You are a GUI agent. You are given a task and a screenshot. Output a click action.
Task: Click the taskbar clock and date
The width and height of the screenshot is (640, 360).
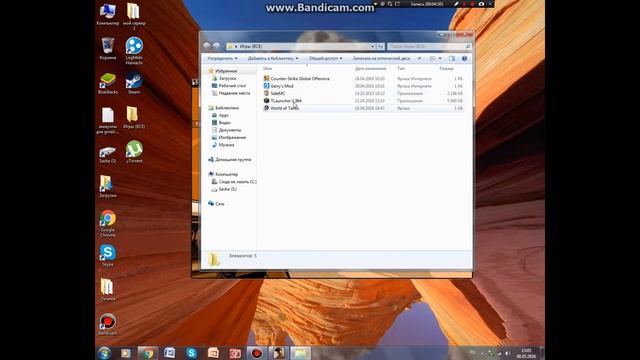526,353
